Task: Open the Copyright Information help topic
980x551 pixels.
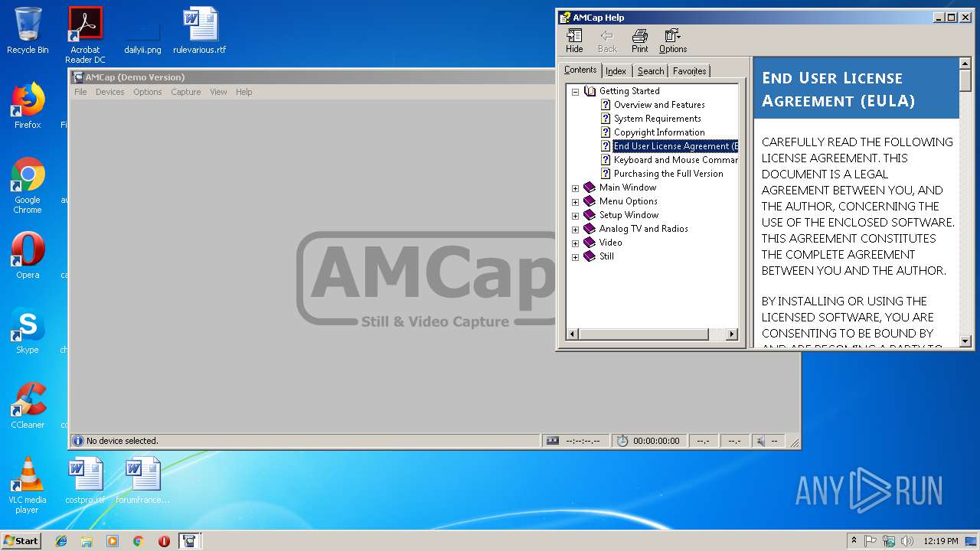Action: [x=659, y=132]
